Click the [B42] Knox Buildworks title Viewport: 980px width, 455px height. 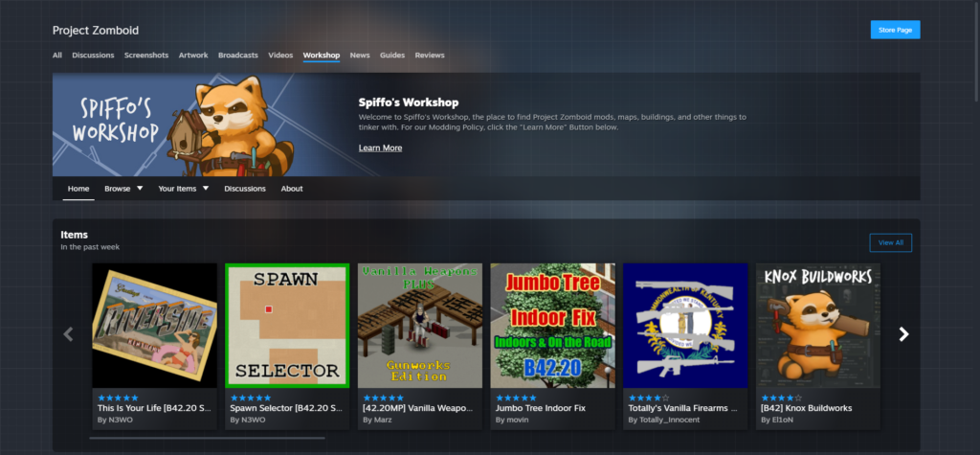point(806,408)
